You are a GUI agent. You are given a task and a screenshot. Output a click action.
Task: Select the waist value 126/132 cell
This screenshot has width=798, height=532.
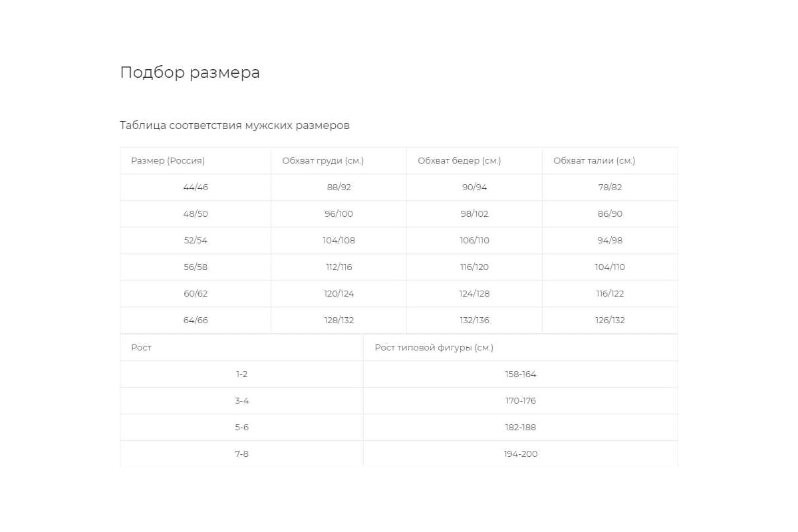[x=610, y=321]
